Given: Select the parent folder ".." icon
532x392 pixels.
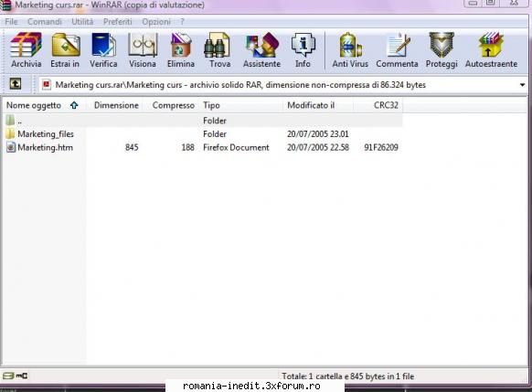Looking at the screenshot, I should point(10,120).
